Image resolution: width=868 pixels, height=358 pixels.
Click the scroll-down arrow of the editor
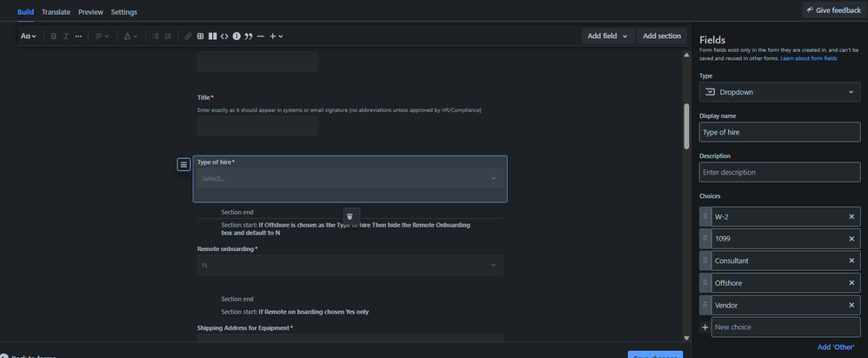pyautogui.click(x=686, y=337)
